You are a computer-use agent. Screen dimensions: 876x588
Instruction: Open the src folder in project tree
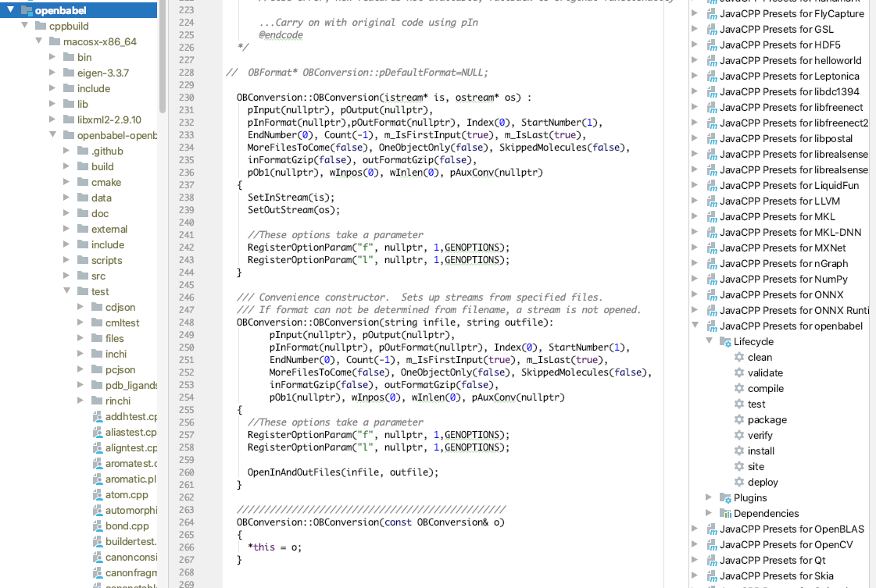tap(98, 276)
